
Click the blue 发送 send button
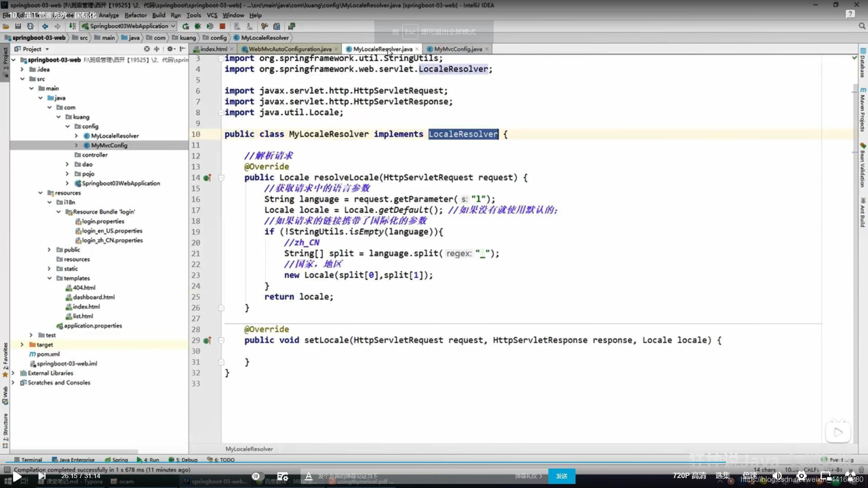tap(561, 476)
